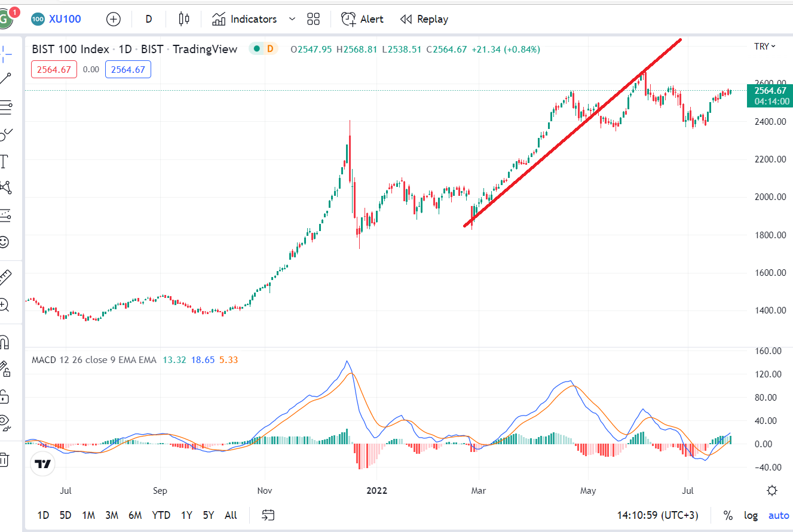Open the Fibonacci retracement tools
This screenshot has height=532, width=793.
pos(5,107)
